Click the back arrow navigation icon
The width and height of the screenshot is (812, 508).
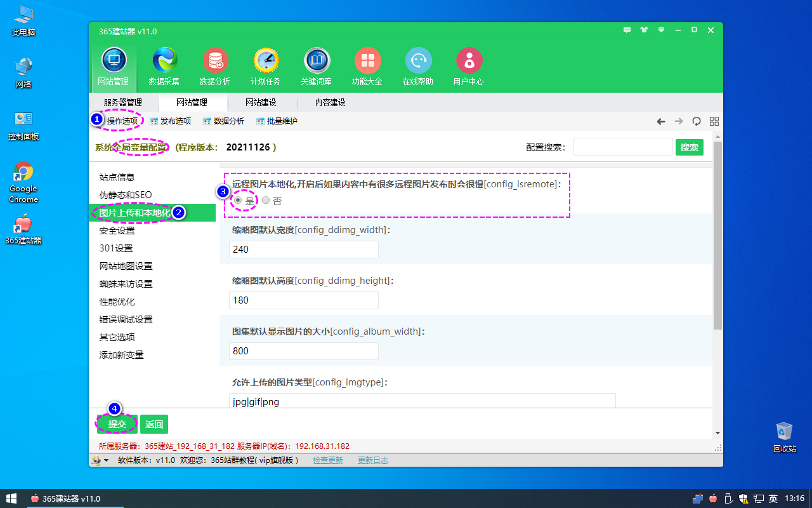coord(661,121)
